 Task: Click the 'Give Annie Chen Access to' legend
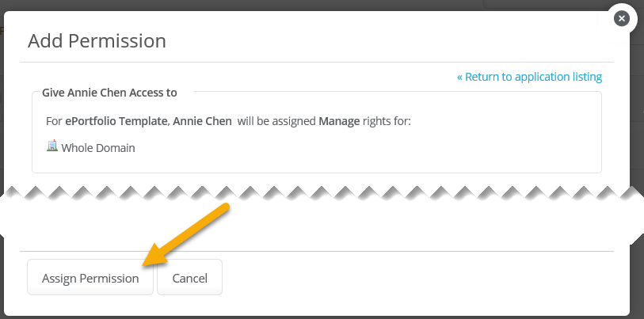pyautogui.click(x=109, y=93)
